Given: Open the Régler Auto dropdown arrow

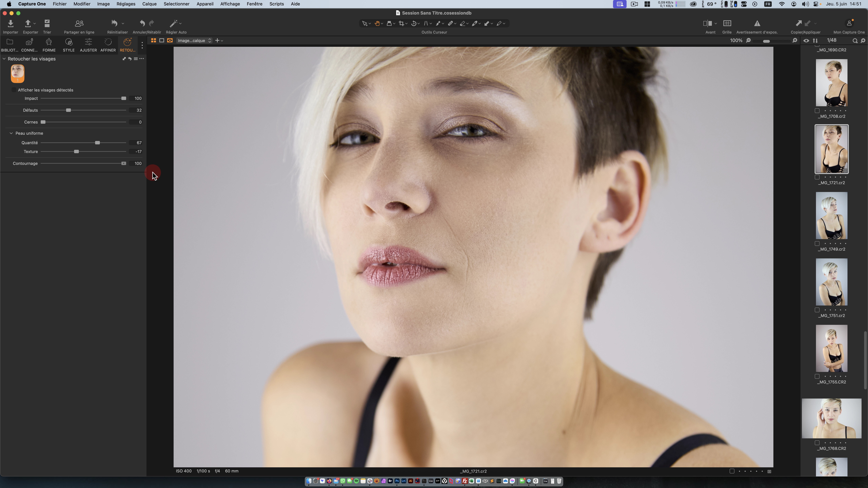Looking at the screenshot, I should click(180, 23).
